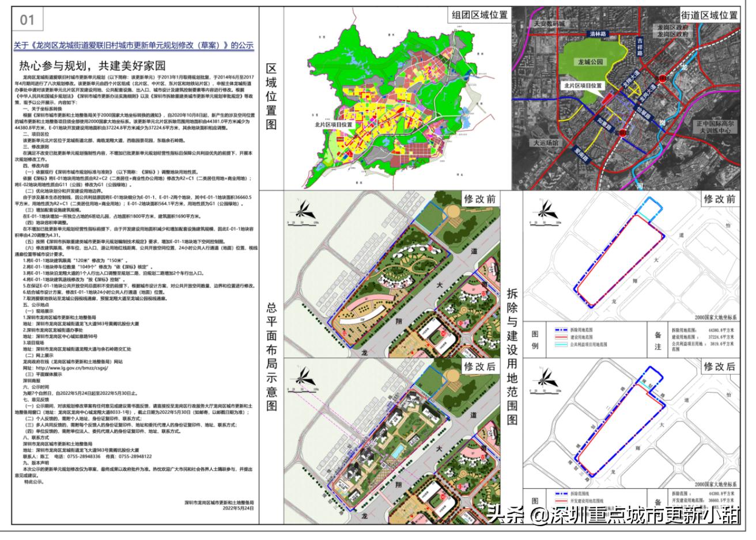Click the "修改后" label on the 用地范围 map
This screenshot has height=540, width=756.
pyautogui.click(x=720, y=367)
